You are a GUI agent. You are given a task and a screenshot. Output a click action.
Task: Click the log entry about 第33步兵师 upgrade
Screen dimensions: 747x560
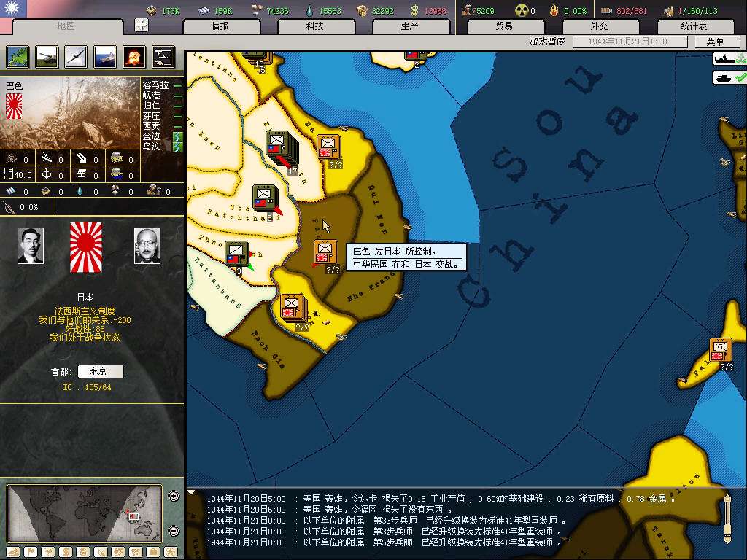pos(386,521)
